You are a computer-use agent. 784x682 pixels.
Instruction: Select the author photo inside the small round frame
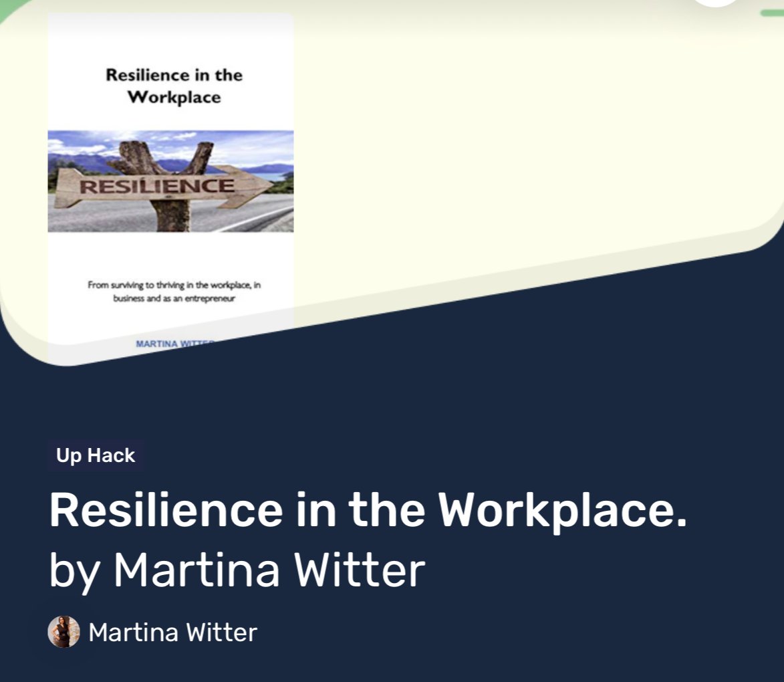point(63,631)
